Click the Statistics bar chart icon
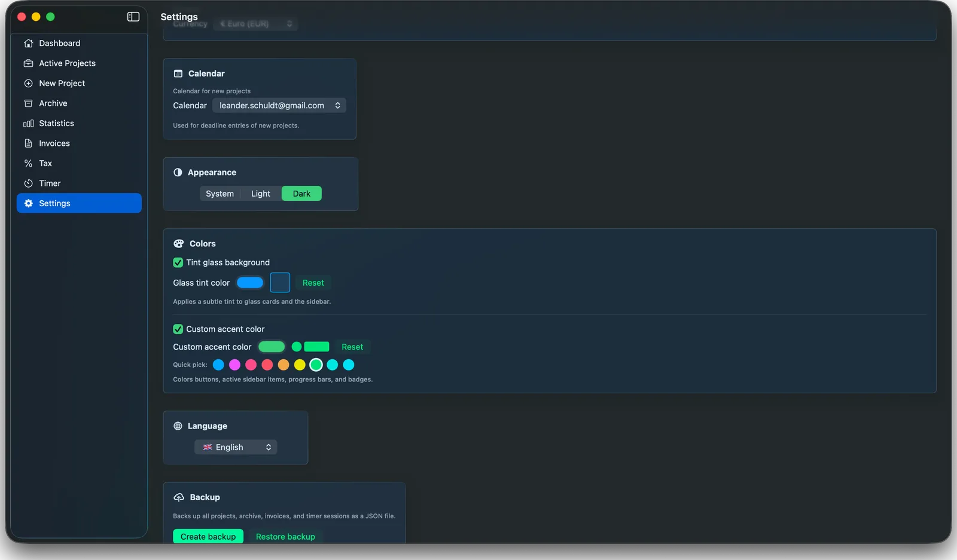This screenshot has width=957, height=560. click(28, 123)
